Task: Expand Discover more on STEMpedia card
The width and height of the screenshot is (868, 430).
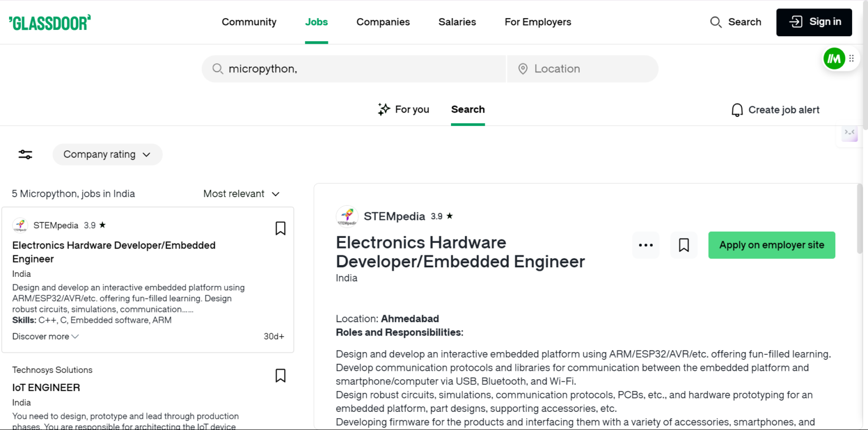Action: [x=46, y=336]
